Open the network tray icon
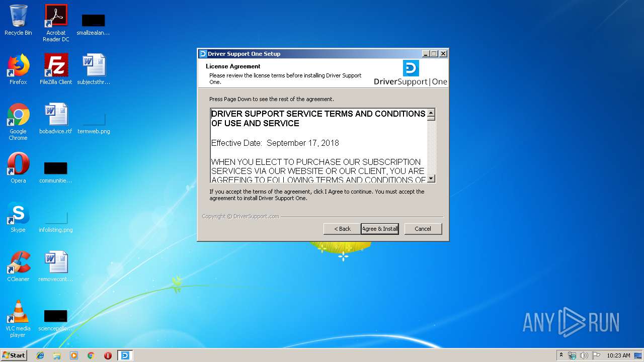This screenshot has height=362, width=644. click(x=572, y=355)
